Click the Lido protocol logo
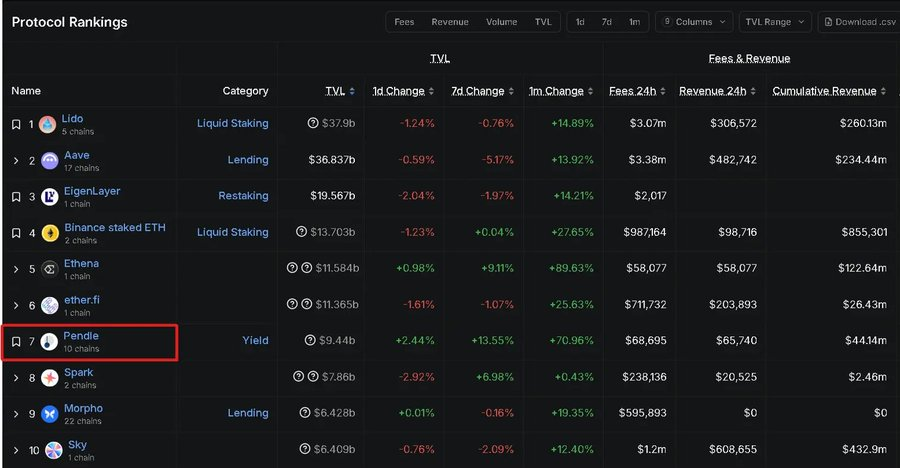 [47, 124]
